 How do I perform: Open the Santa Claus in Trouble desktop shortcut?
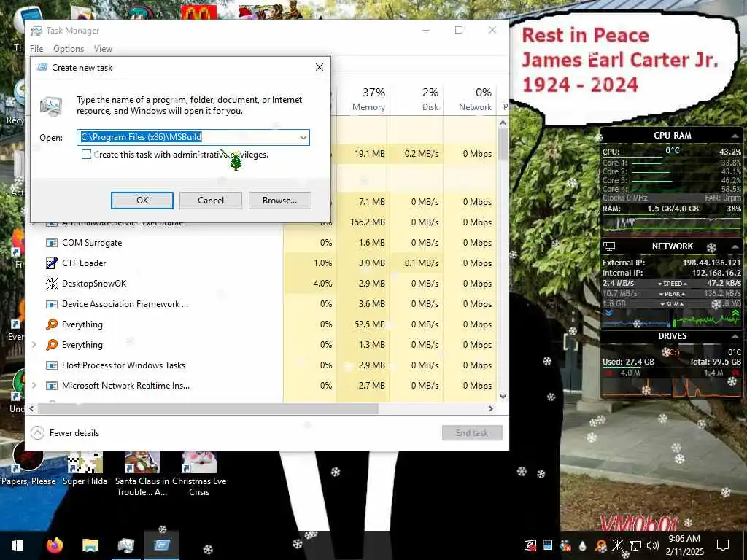(x=142, y=473)
